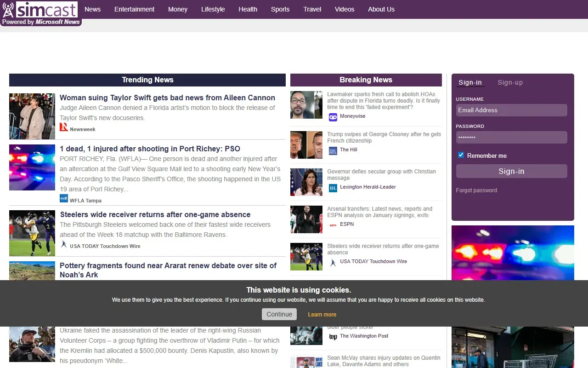Image resolution: width=588 pixels, height=368 pixels.
Task: Click the Lexington Herald-Leader source icon
Action: coord(333,188)
